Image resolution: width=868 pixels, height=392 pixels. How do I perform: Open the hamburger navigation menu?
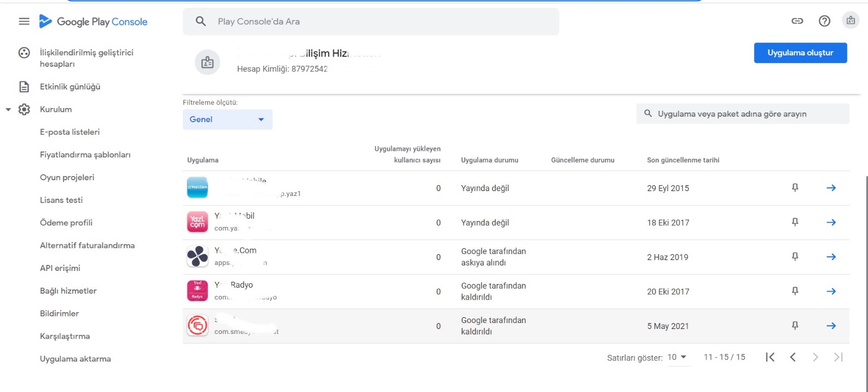click(24, 22)
